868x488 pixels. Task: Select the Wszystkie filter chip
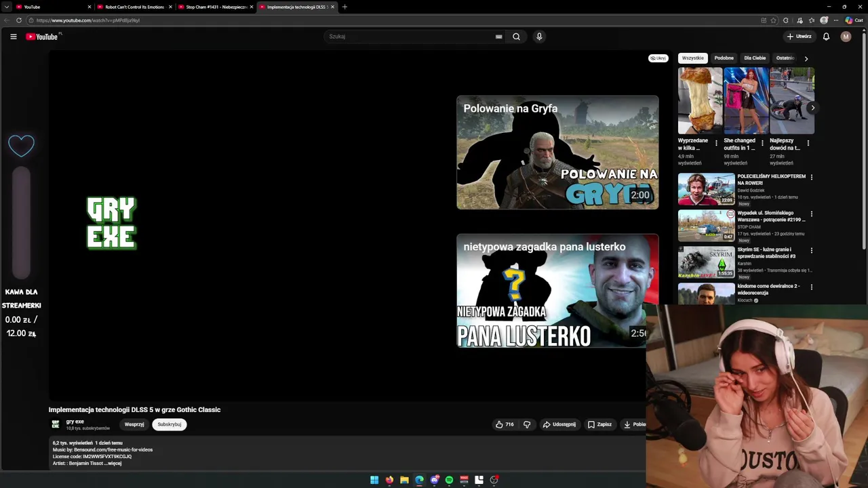point(693,58)
